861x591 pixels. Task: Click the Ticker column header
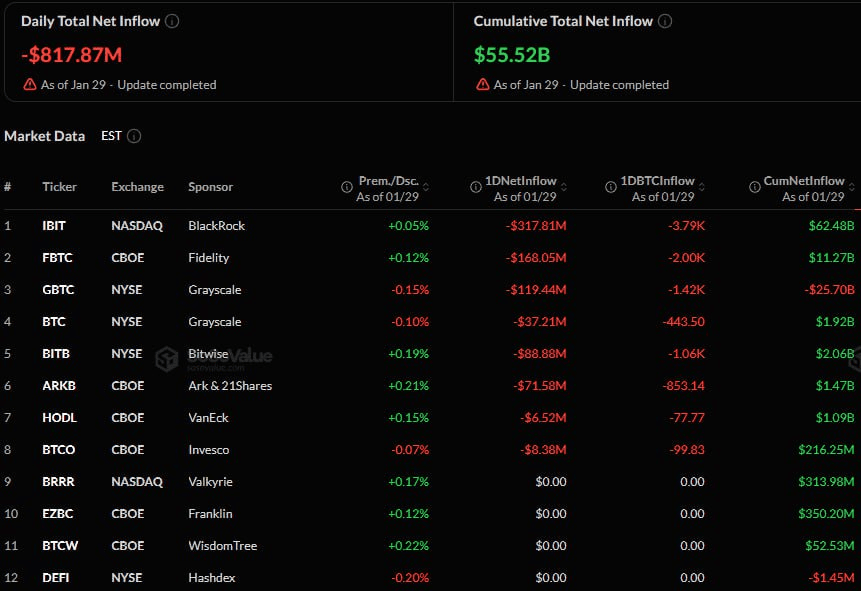pyautogui.click(x=59, y=187)
